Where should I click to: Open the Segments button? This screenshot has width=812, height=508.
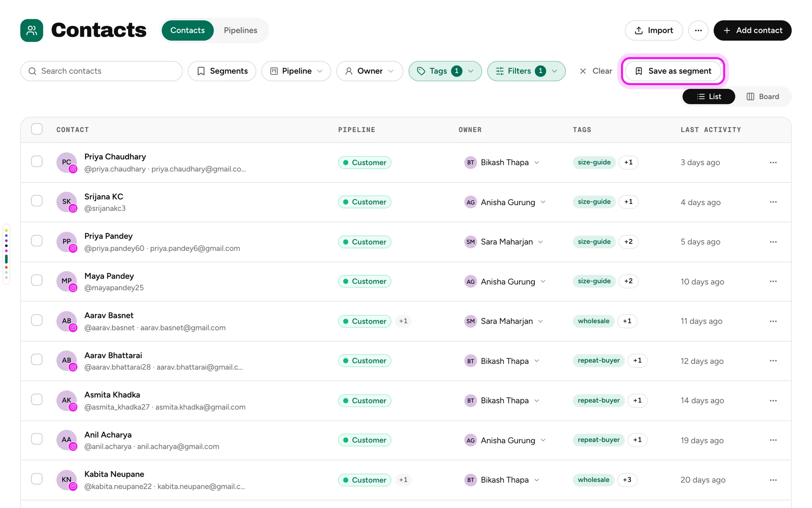(x=222, y=71)
